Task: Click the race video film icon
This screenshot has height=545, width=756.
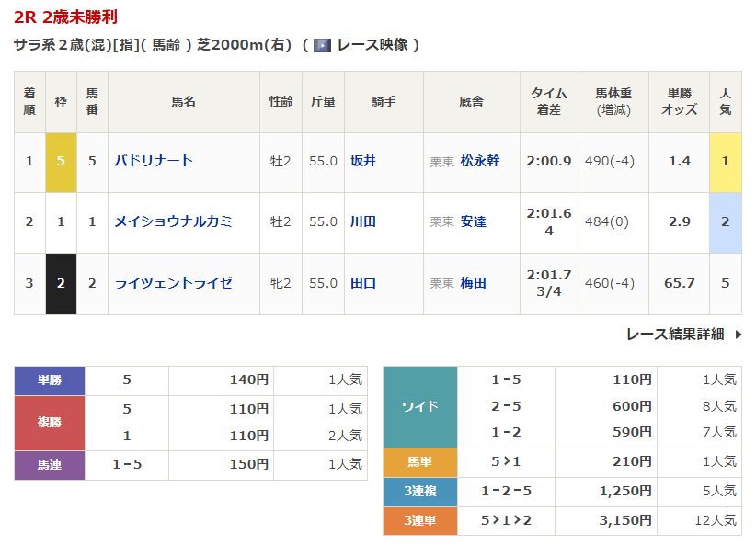Action: coord(322,45)
